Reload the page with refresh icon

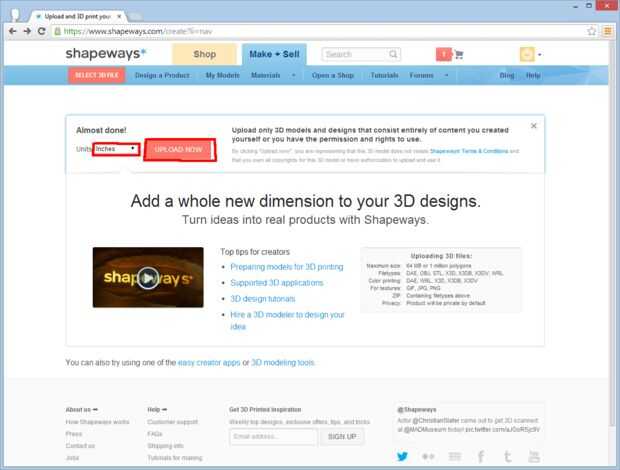pyautogui.click(x=42, y=31)
